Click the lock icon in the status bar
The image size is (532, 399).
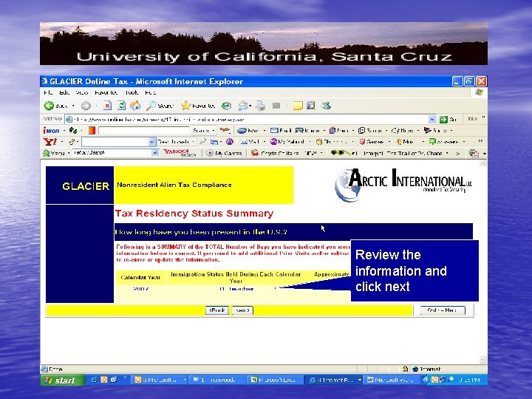(405, 369)
